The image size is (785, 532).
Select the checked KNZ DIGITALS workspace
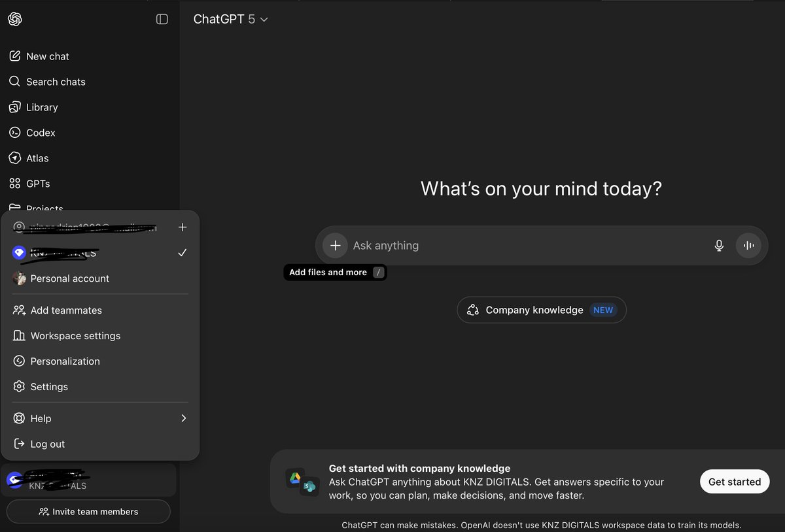pyautogui.click(x=100, y=253)
